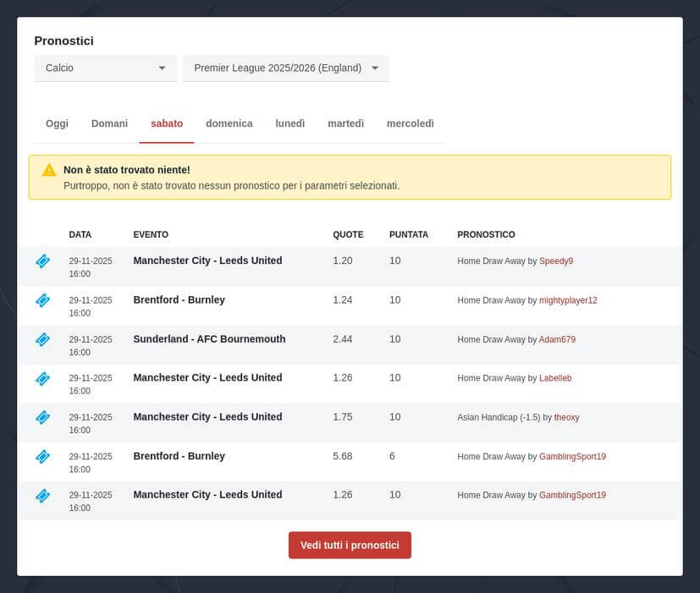Choose the mercoledì tab
The width and height of the screenshot is (700, 593).
click(x=410, y=124)
